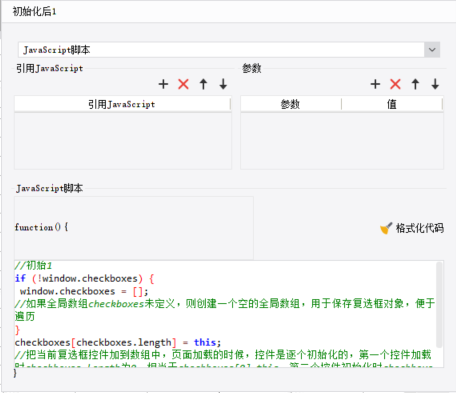
Task: Click the broom icon for 格式化代码
Action: click(386, 228)
